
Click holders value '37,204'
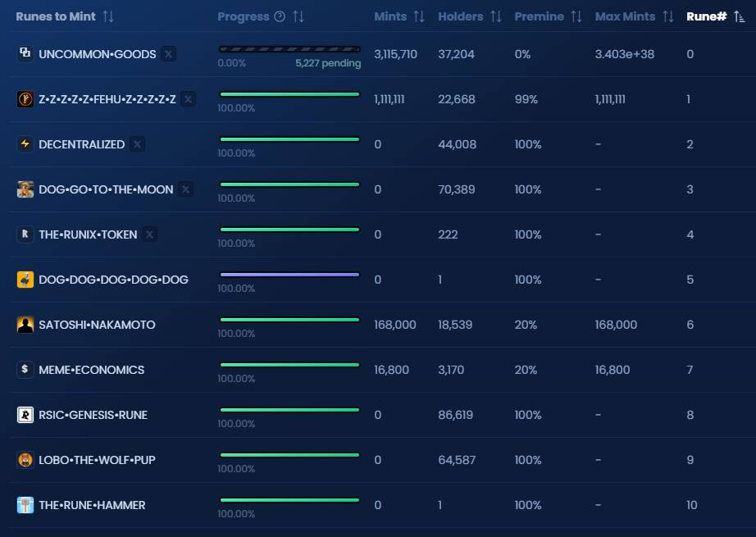pyautogui.click(x=456, y=54)
